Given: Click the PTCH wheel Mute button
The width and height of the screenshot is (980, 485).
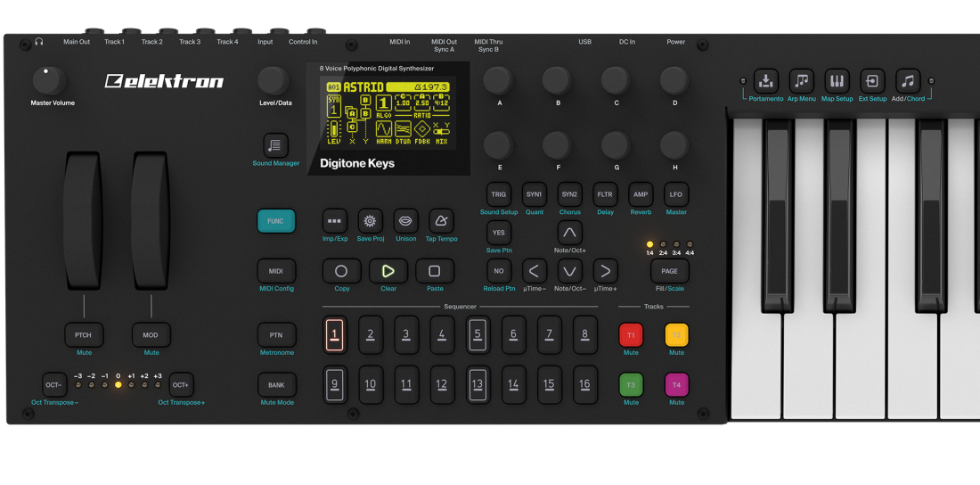Looking at the screenshot, I should coord(84,335).
